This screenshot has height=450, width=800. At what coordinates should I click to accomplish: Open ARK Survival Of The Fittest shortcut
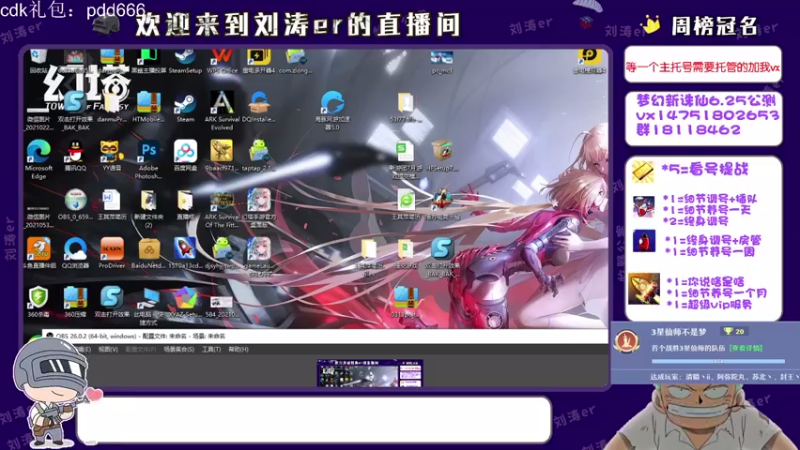tap(222, 210)
